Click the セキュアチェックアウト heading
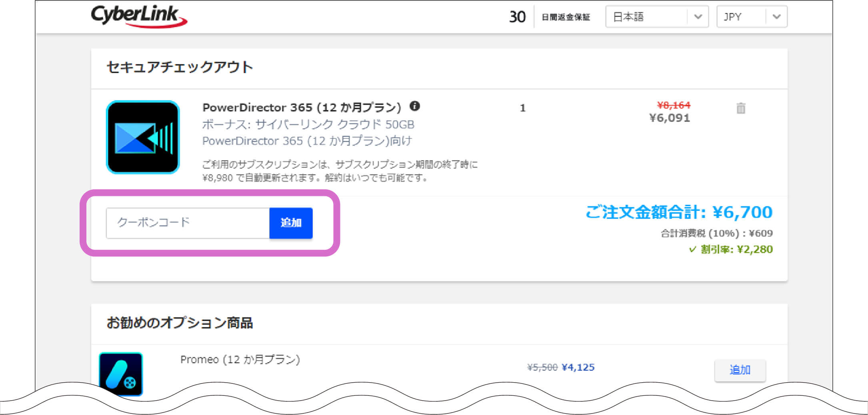This screenshot has width=868, height=415. pos(180,67)
